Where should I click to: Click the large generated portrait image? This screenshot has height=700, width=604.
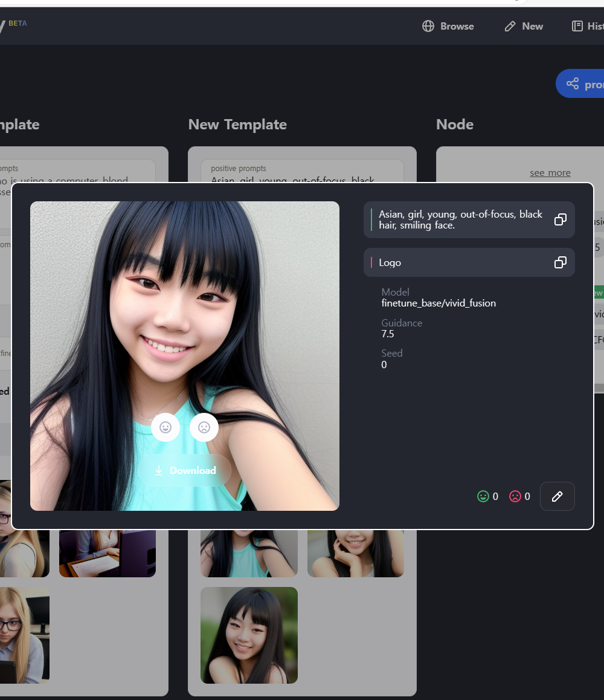click(185, 356)
